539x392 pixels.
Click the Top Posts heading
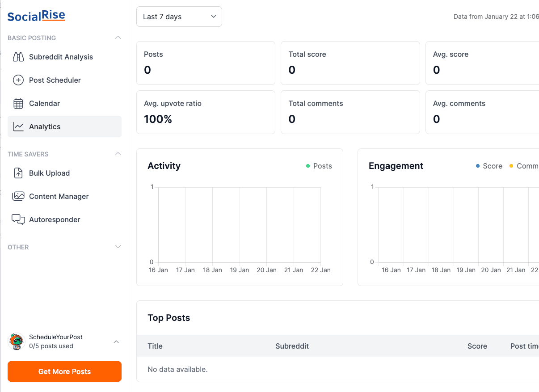pyautogui.click(x=169, y=318)
